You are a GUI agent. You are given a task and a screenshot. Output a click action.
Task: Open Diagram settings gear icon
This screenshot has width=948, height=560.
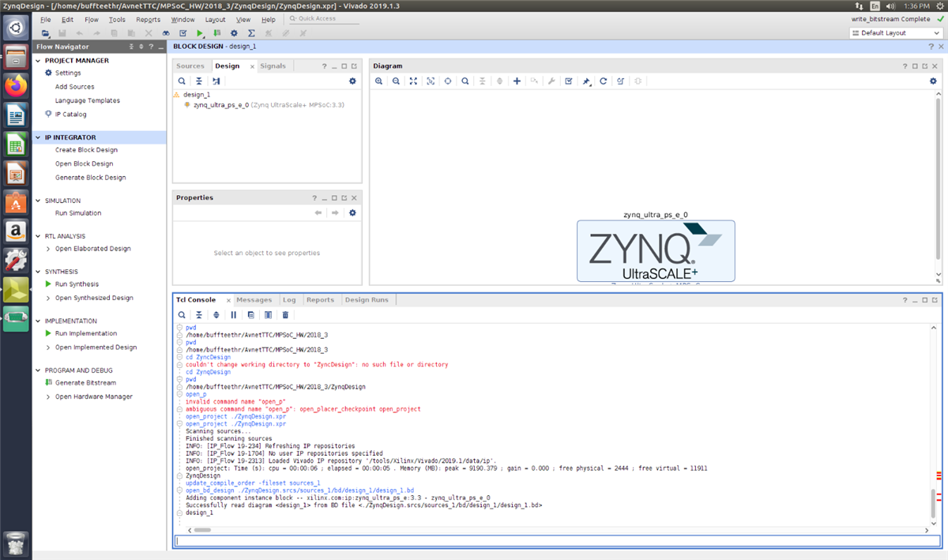coord(933,81)
